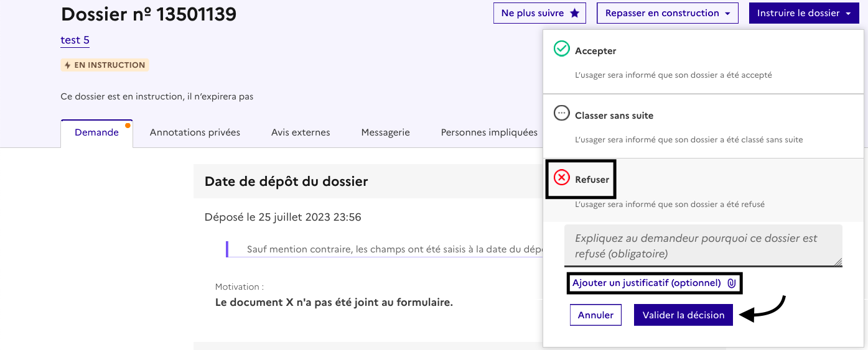Show the Personnes impliquées tab
The image size is (868, 350).
(489, 132)
